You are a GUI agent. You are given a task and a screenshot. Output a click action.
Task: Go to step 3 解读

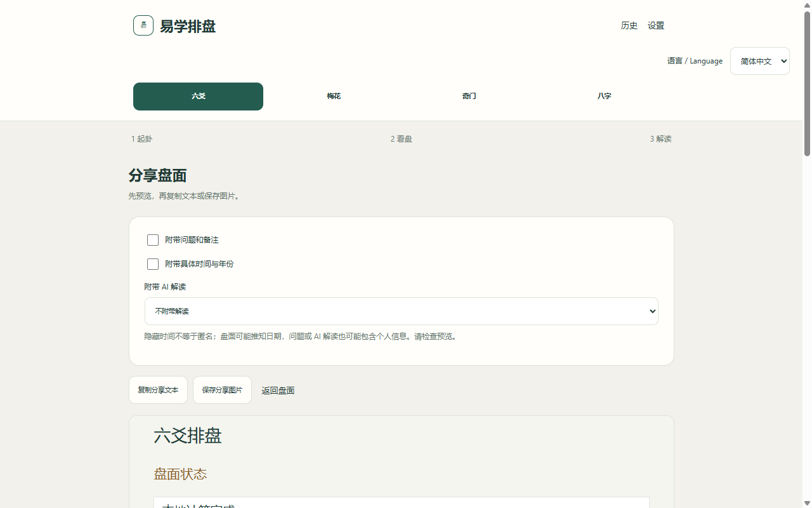click(x=660, y=139)
